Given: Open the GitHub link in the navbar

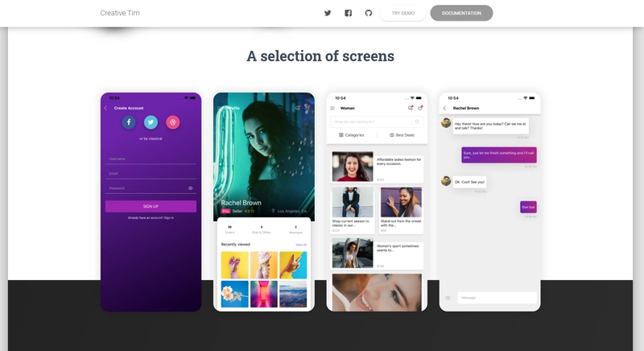Looking at the screenshot, I should (369, 13).
